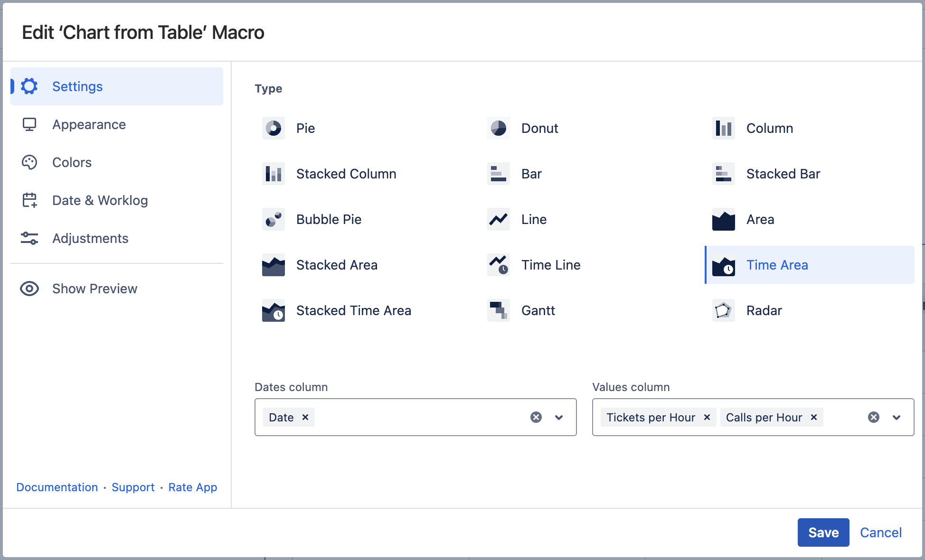Toggle Show Preview eye icon
This screenshot has height=560, width=925.
29,289
